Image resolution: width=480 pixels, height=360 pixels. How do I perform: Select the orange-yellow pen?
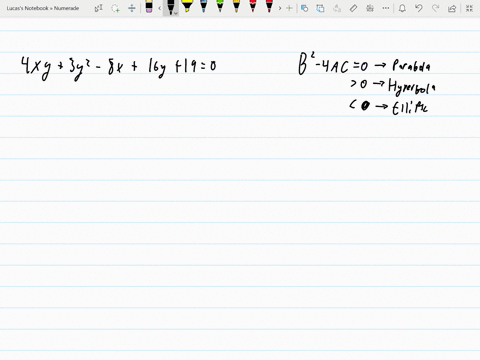[x=236, y=6]
